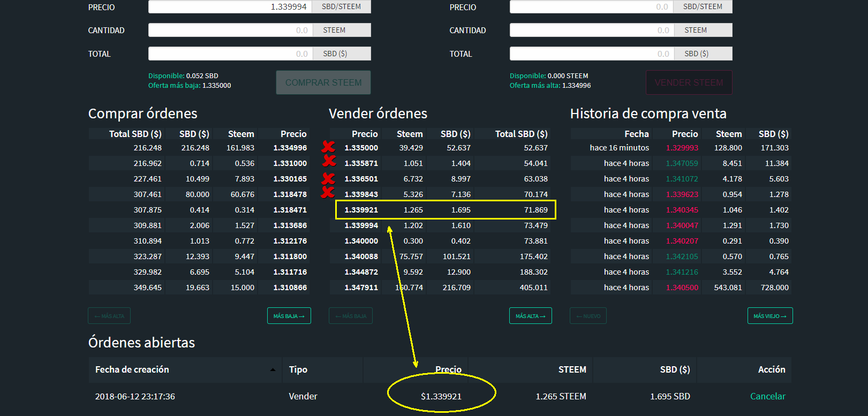The width and height of the screenshot is (868, 416).
Task: Focus the TOTAL field in the sell form
Action: click(x=591, y=54)
